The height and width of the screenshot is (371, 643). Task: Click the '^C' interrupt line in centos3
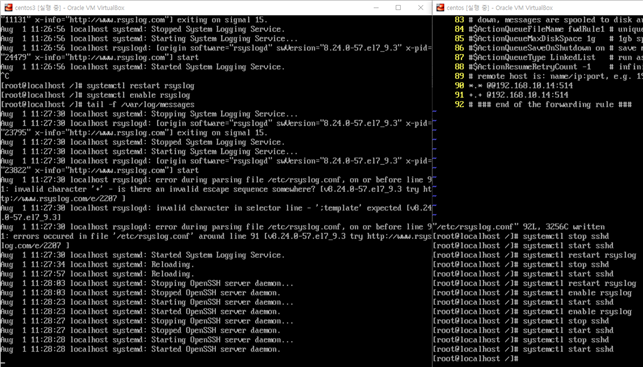coord(5,76)
